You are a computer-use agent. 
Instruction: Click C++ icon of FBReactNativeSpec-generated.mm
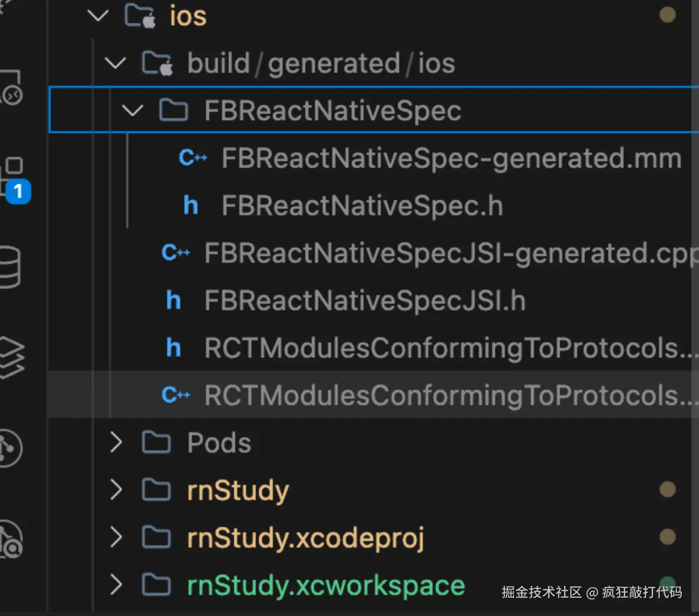point(193,158)
